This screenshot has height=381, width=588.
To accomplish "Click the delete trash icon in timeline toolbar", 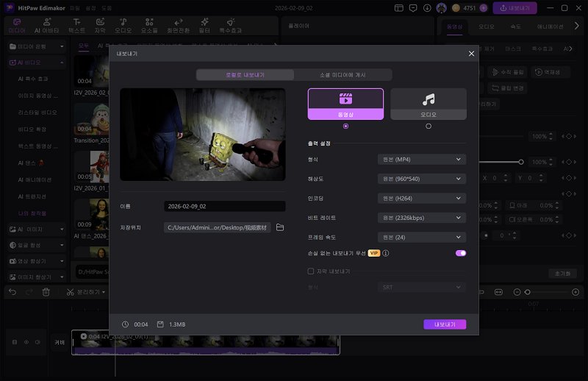I will click(x=46, y=292).
